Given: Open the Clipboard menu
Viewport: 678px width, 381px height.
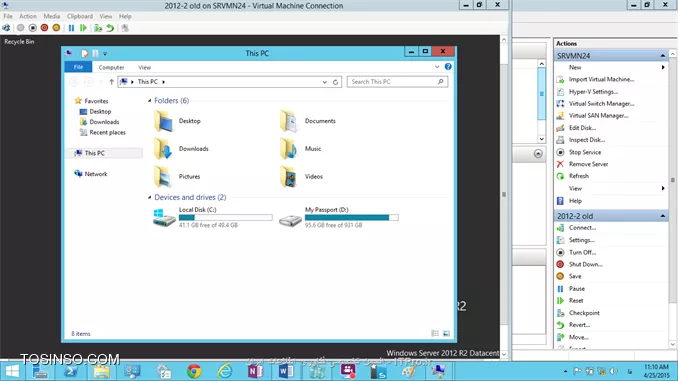Looking at the screenshot, I should click(80, 16).
